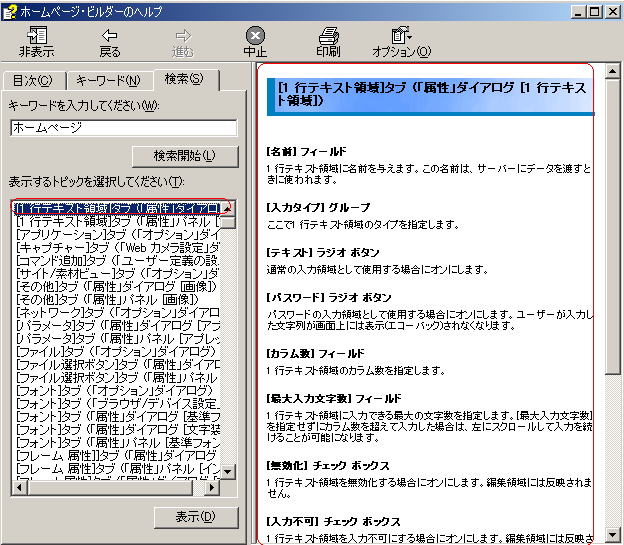Click the topic list's scroll down arrow
624x545 pixels.
228,471
